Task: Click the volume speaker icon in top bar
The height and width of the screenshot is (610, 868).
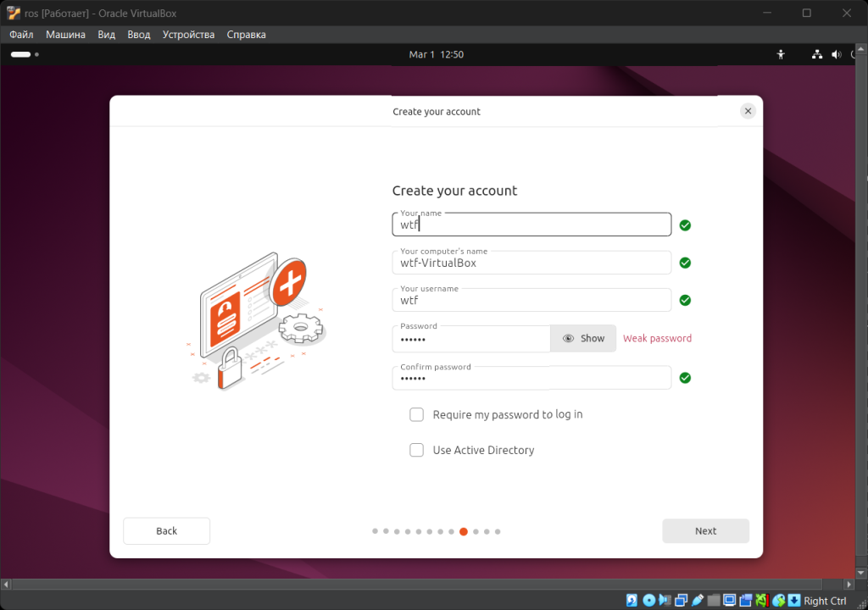Action: pyautogui.click(x=837, y=54)
